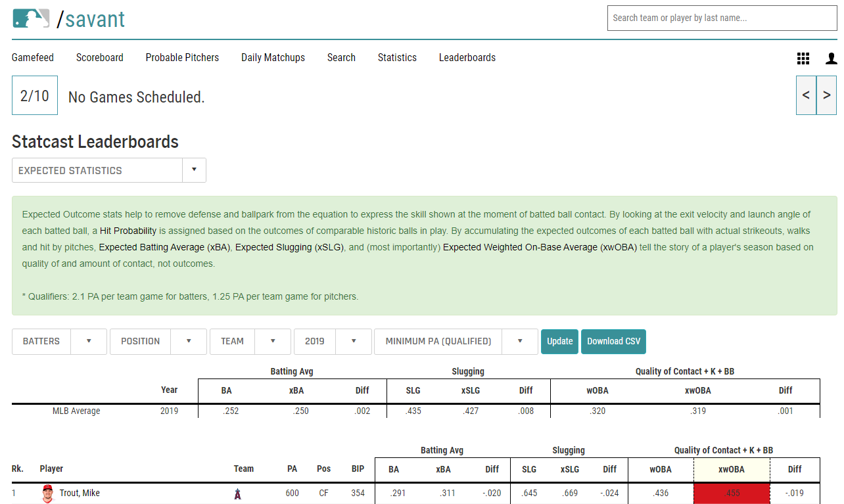Click the Angels team logo icon
844x504 pixels.
[237, 494]
